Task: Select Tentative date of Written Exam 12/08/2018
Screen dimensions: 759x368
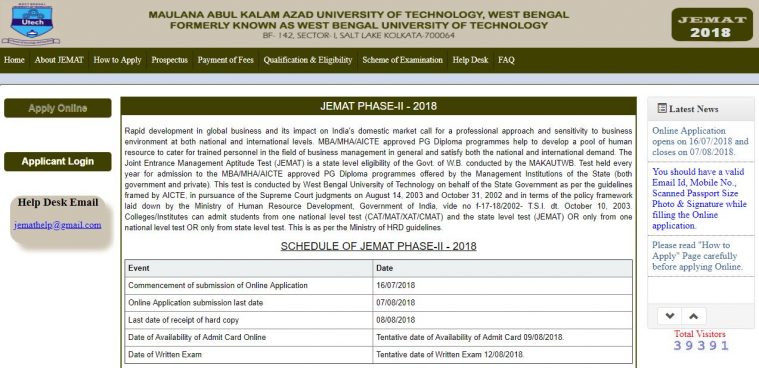Action: click(502, 355)
